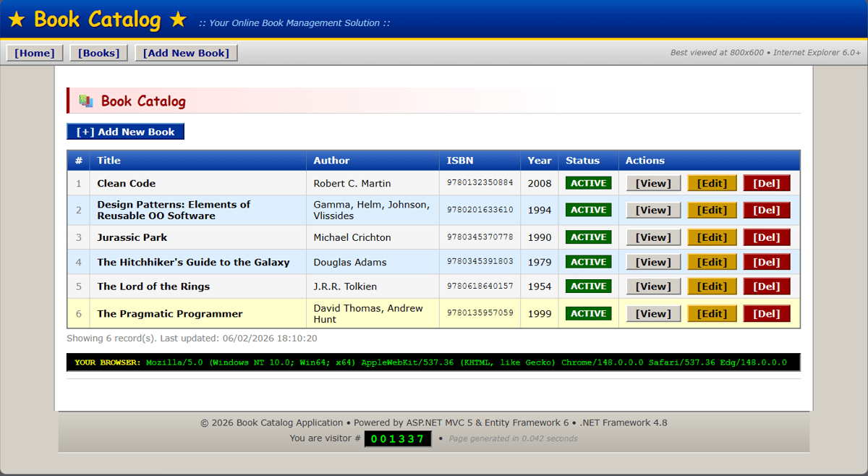The height and width of the screenshot is (476, 868).
Task: Click the visitor counter 001337
Action: click(x=398, y=438)
